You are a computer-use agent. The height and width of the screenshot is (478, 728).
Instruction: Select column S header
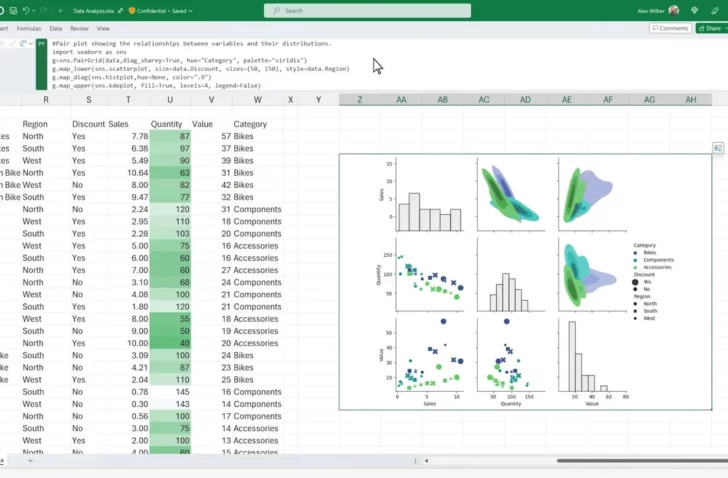89,99
